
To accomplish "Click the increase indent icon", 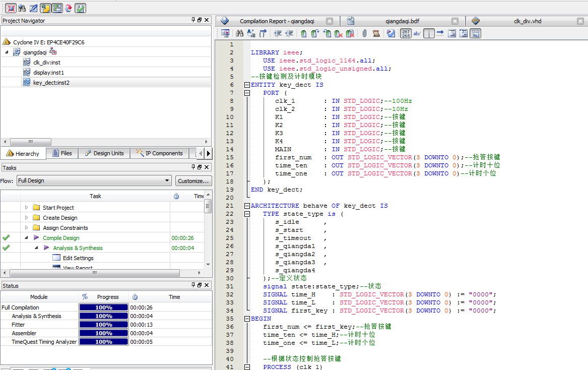I will [278, 34].
